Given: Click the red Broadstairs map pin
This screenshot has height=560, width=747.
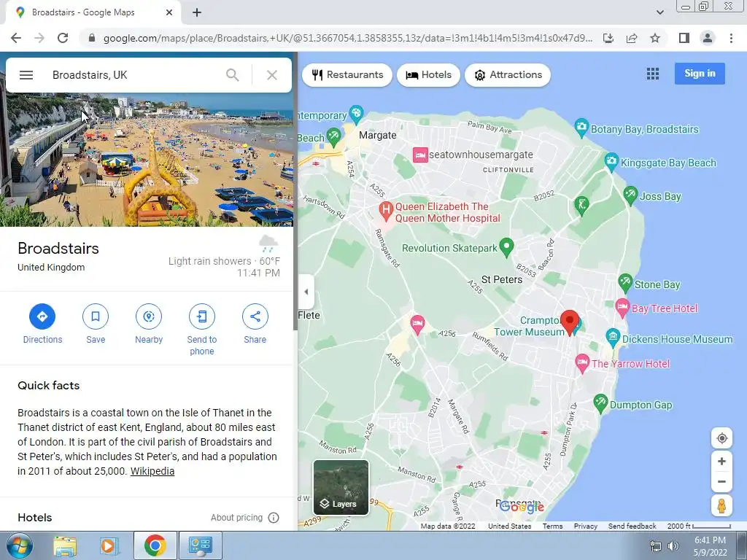Looking at the screenshot, I should 569,322.
